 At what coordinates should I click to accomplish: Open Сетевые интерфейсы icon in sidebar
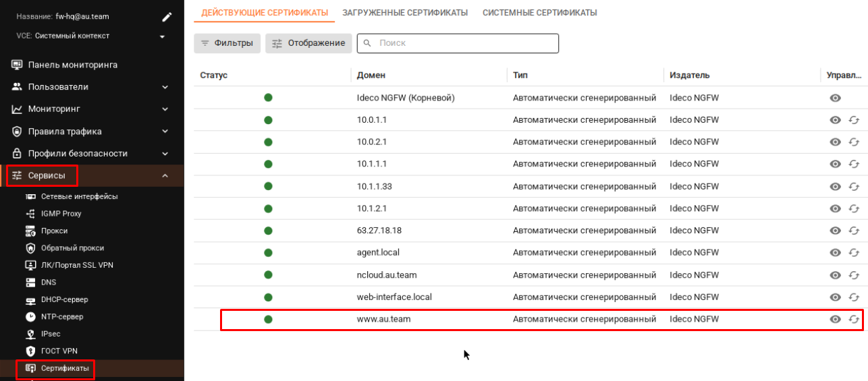point(30,197)
